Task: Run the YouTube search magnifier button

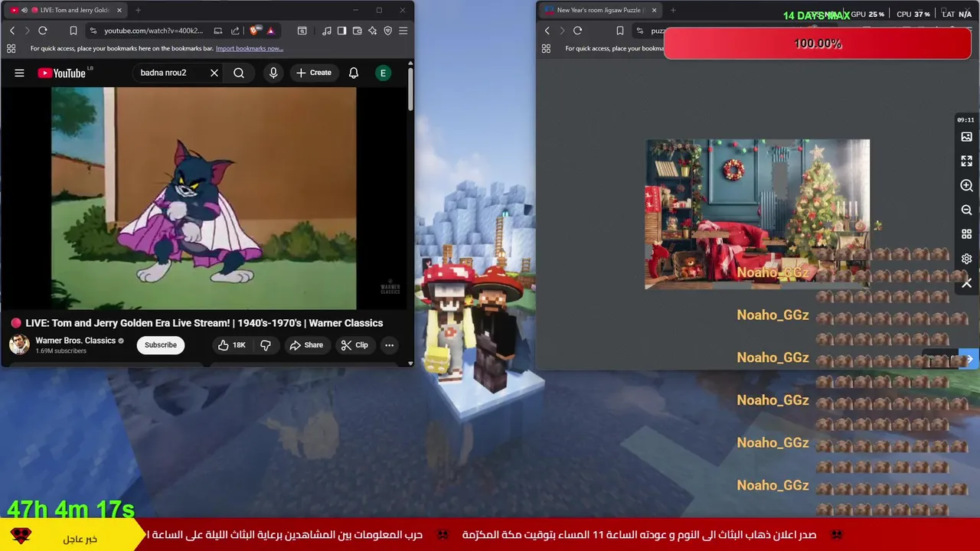Action: [x=239, y=73]
